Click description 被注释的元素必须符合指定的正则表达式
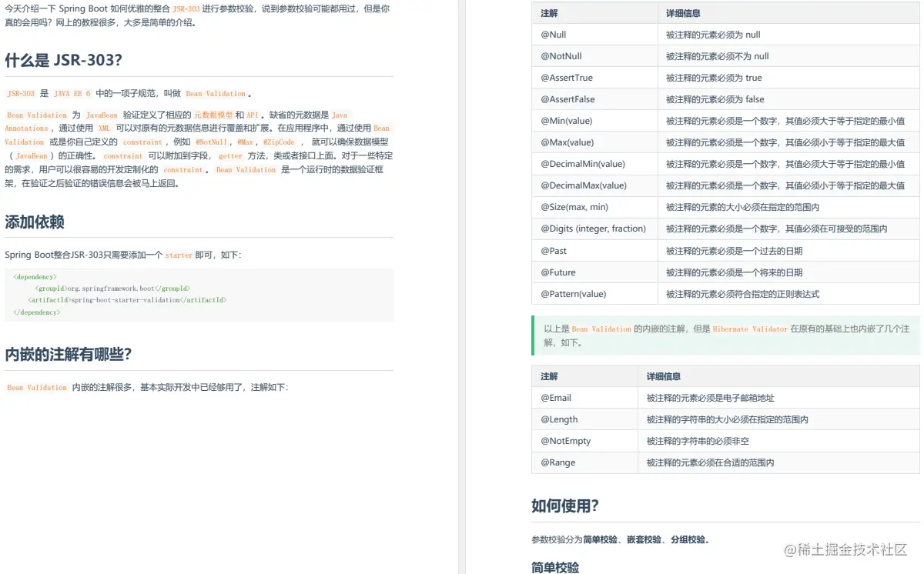 point(743,294)
